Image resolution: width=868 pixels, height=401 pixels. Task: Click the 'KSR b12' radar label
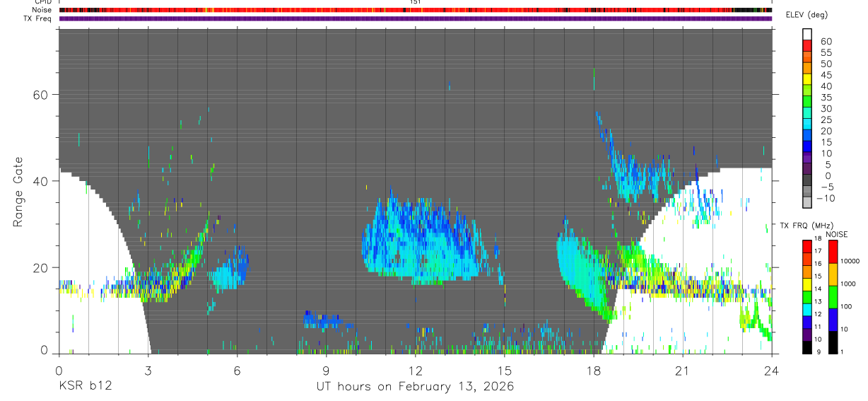85,386
